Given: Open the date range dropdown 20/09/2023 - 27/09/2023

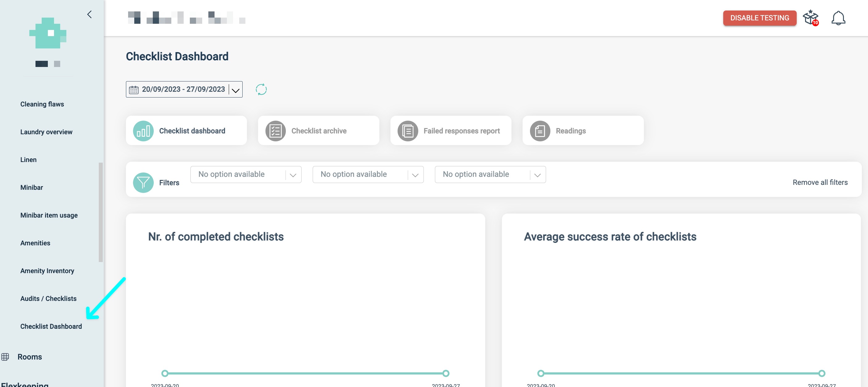Looking at the screenshot, I should [184, 89].
